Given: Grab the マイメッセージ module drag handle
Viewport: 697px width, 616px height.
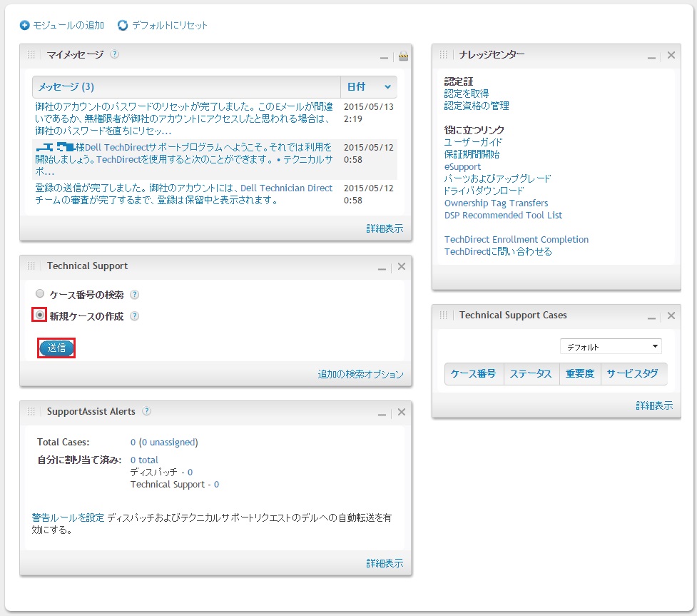Looking at the screenshot, I should (31, 55).
